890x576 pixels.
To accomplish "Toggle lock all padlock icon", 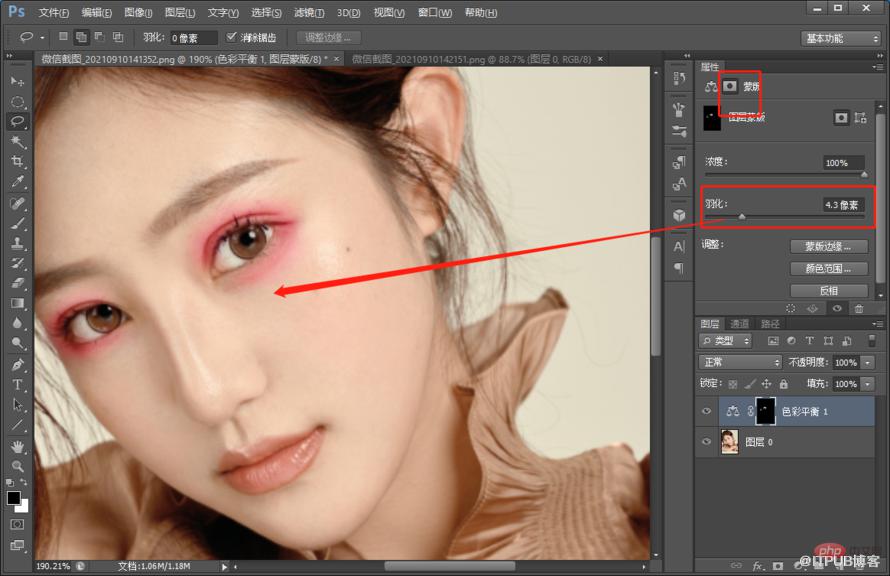I will click(784, 384).
